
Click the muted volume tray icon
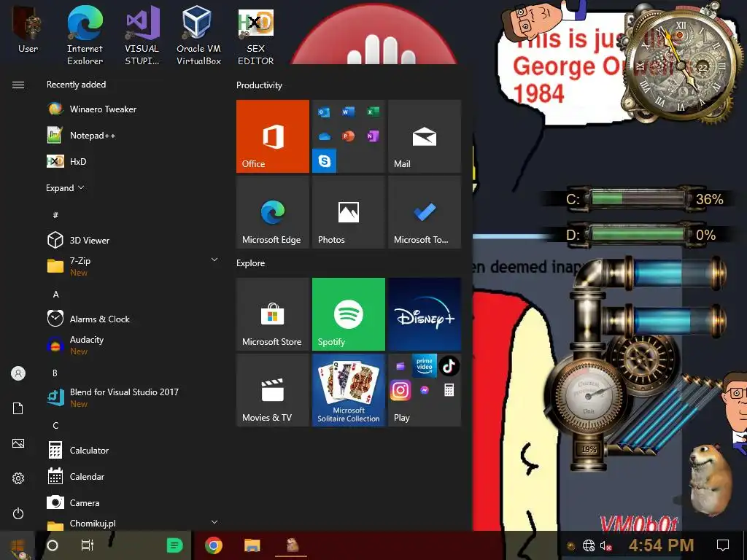(606, 545)
